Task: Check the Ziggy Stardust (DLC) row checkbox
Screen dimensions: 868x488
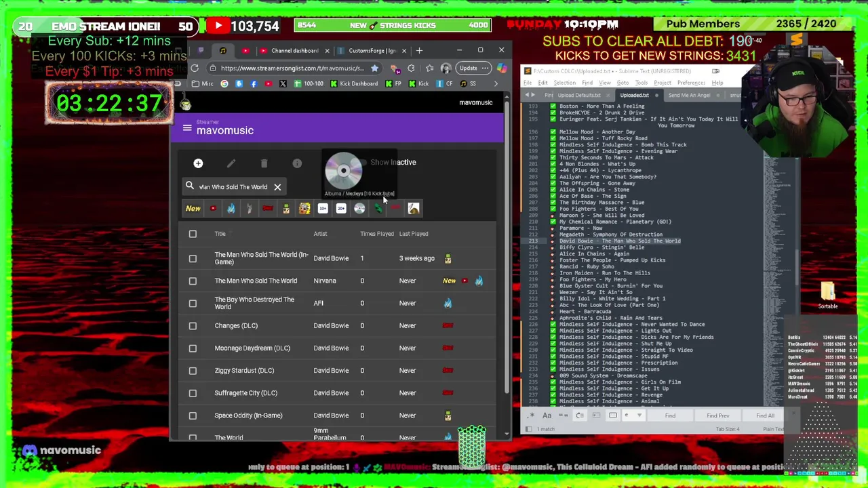Action: click(193, 371)
